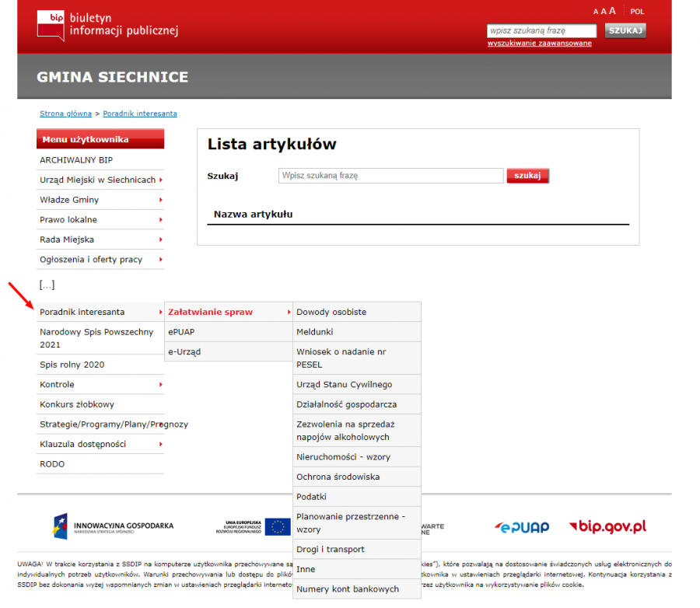Sort by Nazwa artykułu column header
This screenshot has height=608, width=700.
click(253, 215)
